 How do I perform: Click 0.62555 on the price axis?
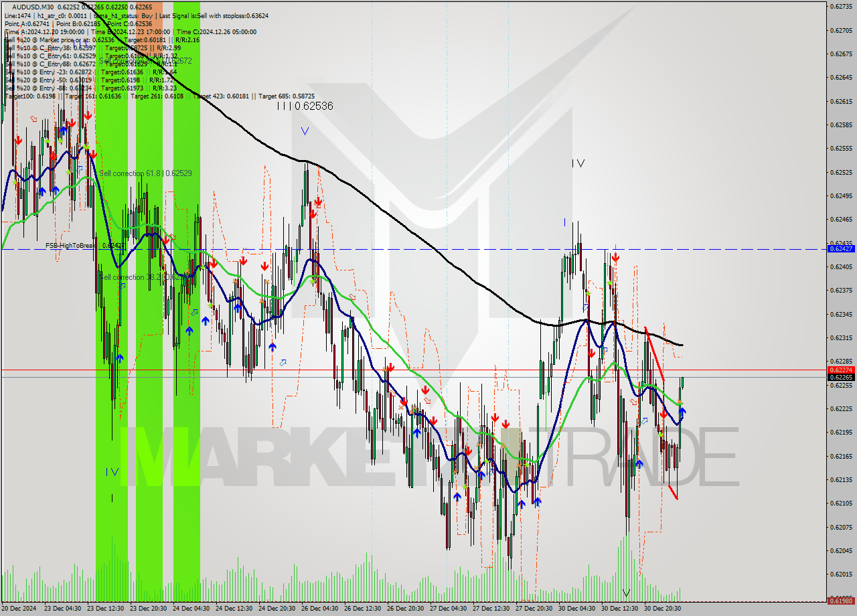[x=841, y=148]
